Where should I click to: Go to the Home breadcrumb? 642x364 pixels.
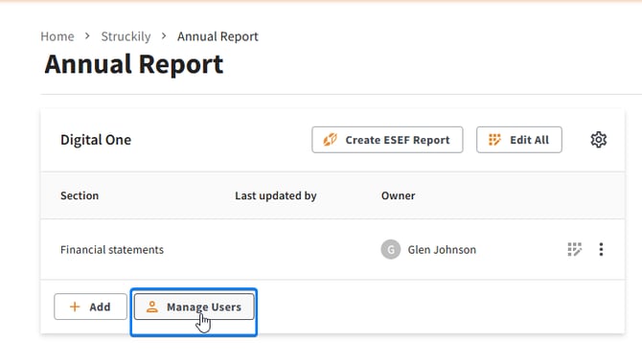(x=57, y=36)
